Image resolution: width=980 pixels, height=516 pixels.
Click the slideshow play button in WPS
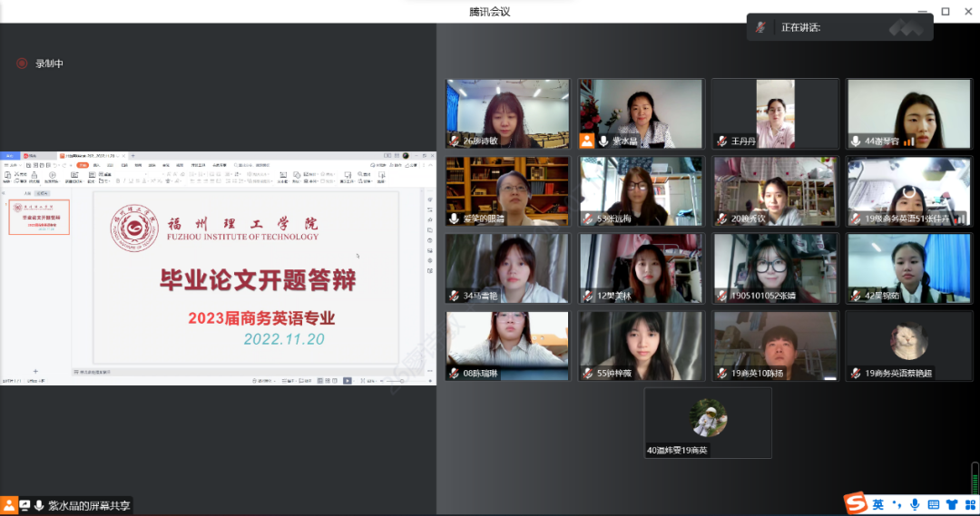(348, 381)
